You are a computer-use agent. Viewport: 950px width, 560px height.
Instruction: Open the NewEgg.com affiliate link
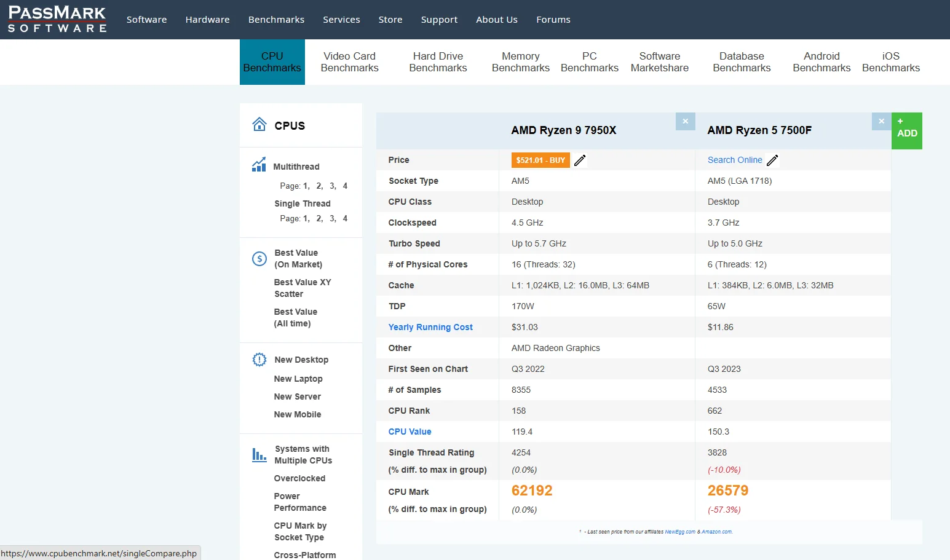(x=680, y=532)
